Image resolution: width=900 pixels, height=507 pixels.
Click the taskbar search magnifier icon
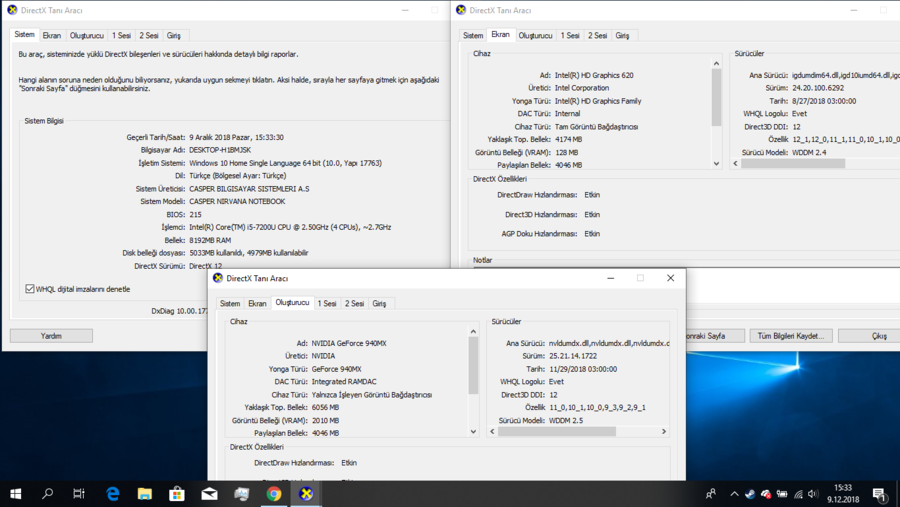47,494
